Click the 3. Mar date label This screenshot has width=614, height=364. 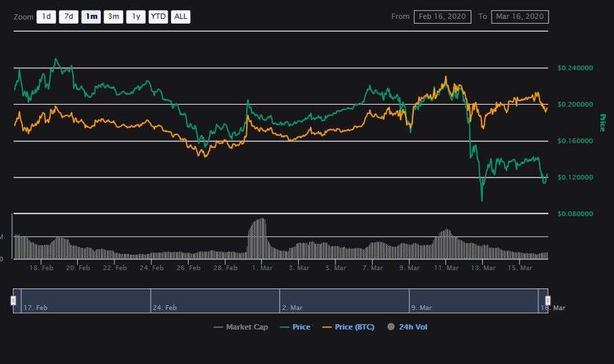point(299,268)
